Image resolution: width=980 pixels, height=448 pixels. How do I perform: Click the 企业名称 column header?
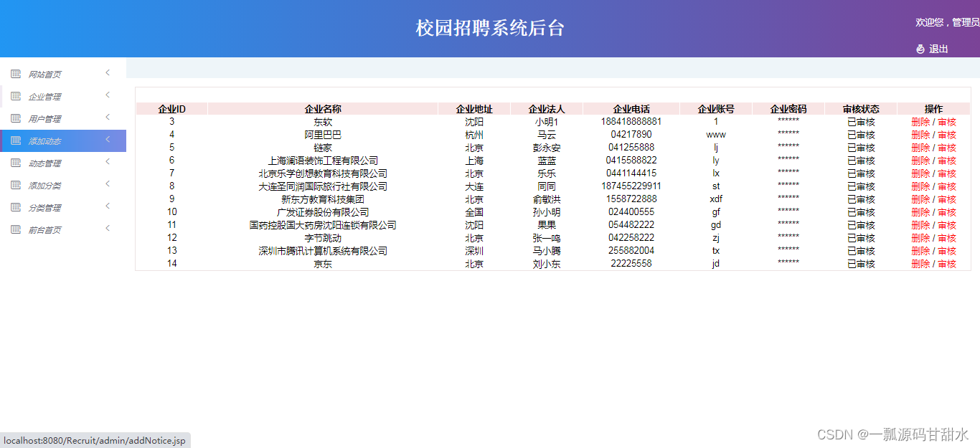[x=323, y=109]
